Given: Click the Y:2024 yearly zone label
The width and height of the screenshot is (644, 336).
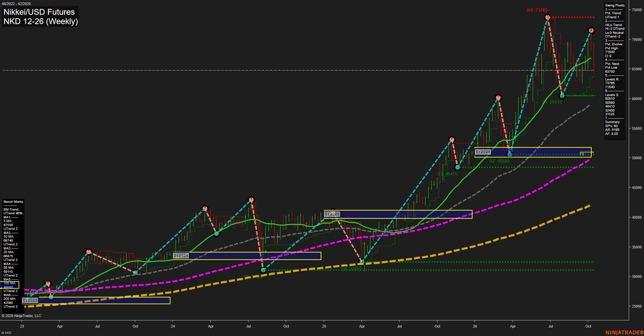Looking at the screenshot, I should coord(181,256).
